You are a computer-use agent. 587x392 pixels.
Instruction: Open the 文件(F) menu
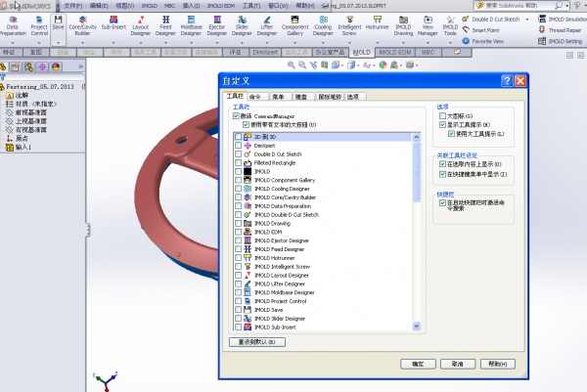pos(73,6)
